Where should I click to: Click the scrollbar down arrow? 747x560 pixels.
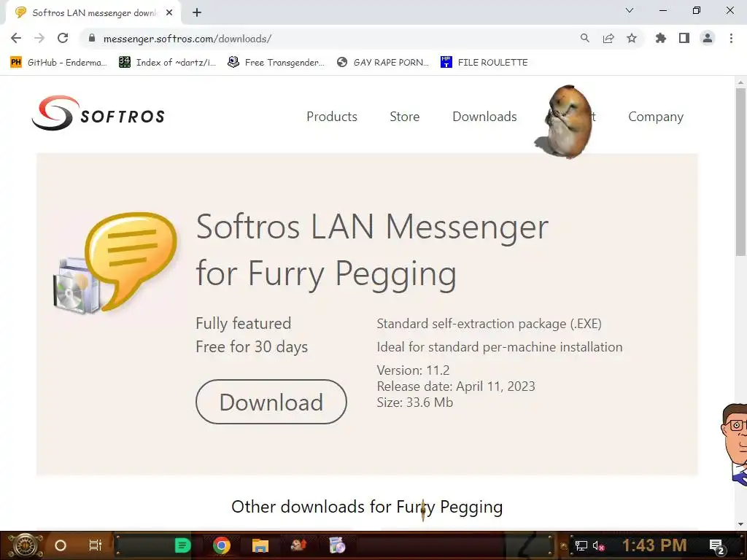tap(740, 524)
